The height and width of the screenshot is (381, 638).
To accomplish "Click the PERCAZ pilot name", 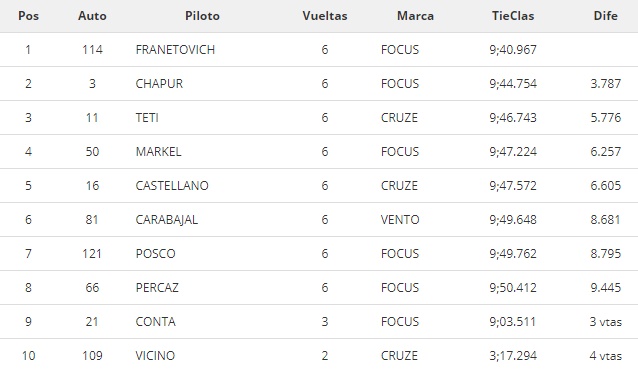I will (x=157, y=288).
